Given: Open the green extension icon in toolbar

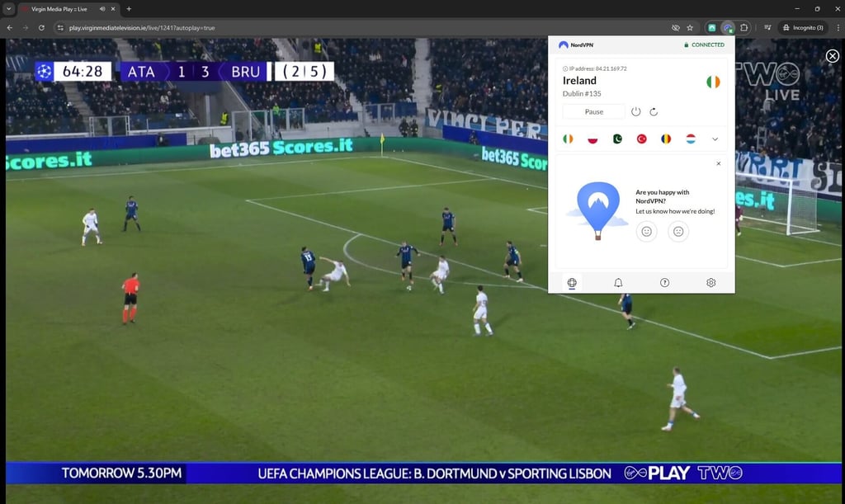Looking at the screenshot, I should 712,27.
